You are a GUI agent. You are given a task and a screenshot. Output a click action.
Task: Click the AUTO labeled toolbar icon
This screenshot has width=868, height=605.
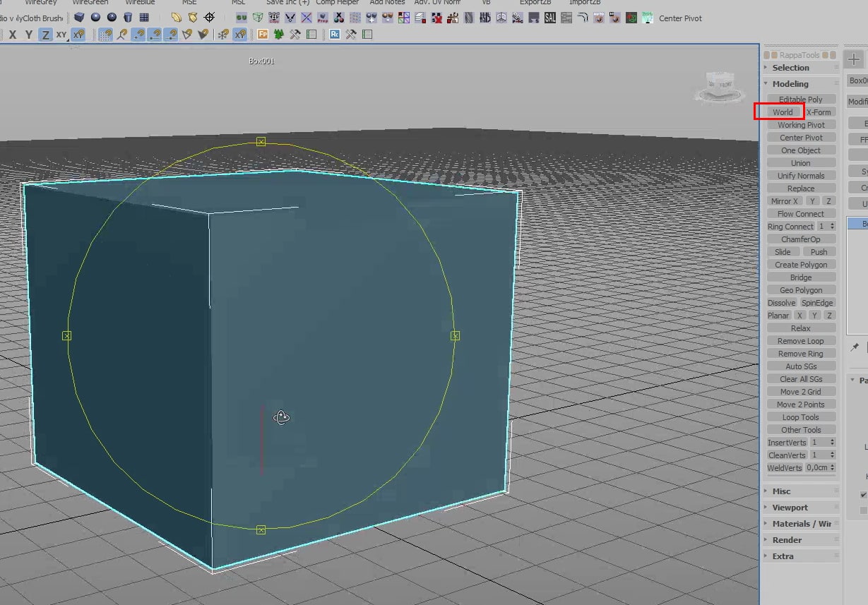[599, 18]
